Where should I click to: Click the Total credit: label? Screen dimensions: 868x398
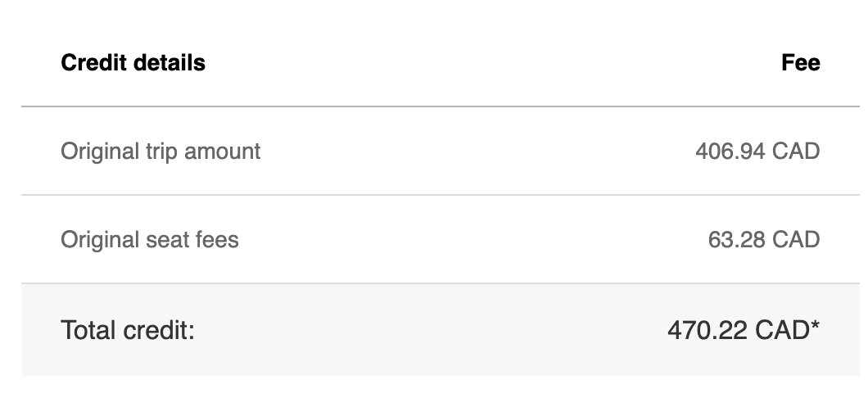(128, 330)
